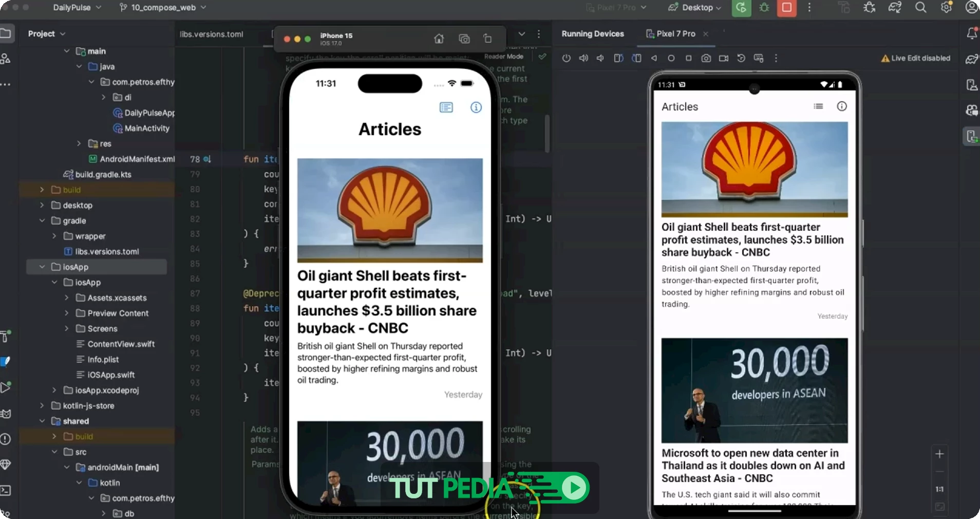This screenshot has width=980, height=519.
Task: Click the iPhone simulator Home icon
Action: (x=439, y=39)
